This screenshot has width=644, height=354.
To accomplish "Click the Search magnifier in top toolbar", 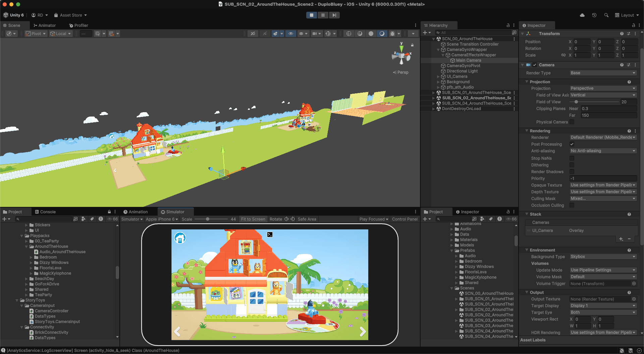I will click(606, 15).
